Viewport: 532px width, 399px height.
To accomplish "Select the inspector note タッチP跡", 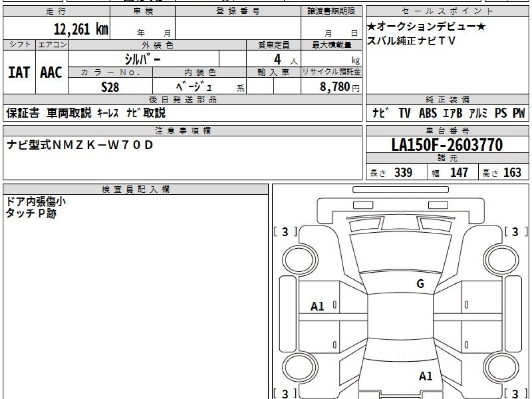I will 31,214.
